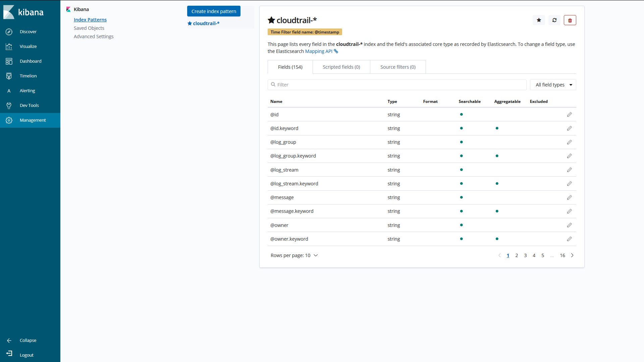
Task: Edit the @message field settings
Action: pyautogui.click(x=569, y=197)
